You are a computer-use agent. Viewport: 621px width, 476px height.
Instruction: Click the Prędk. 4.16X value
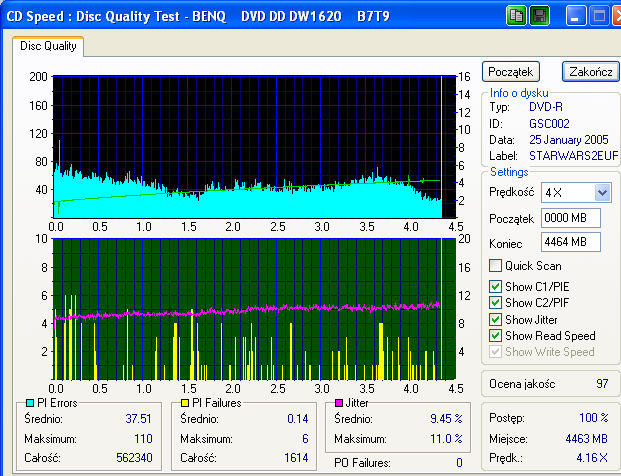coord(592,458)
